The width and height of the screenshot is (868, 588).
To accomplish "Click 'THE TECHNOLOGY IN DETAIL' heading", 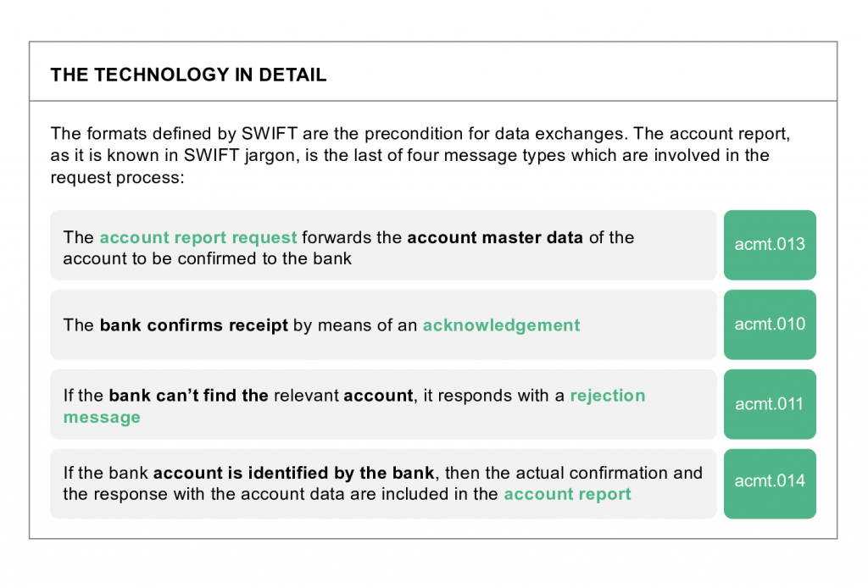I will (189, 75).
